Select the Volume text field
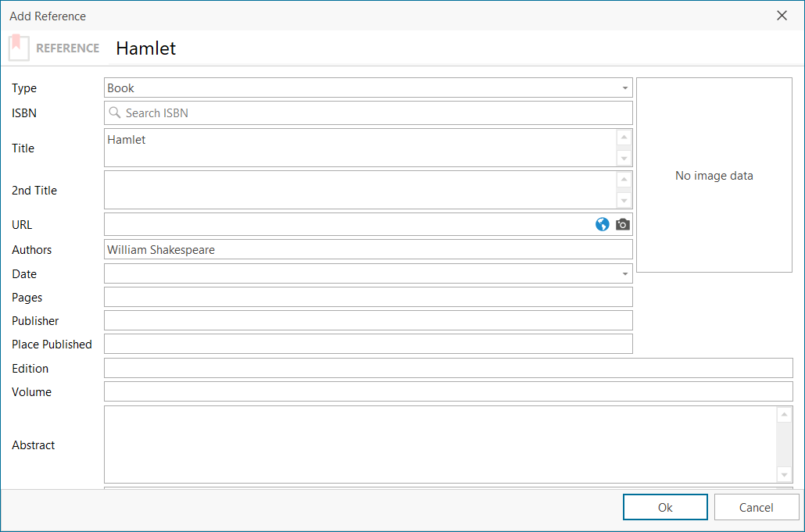Image resolution: width=805 pixels, height=532 pixels. (448, 392)
